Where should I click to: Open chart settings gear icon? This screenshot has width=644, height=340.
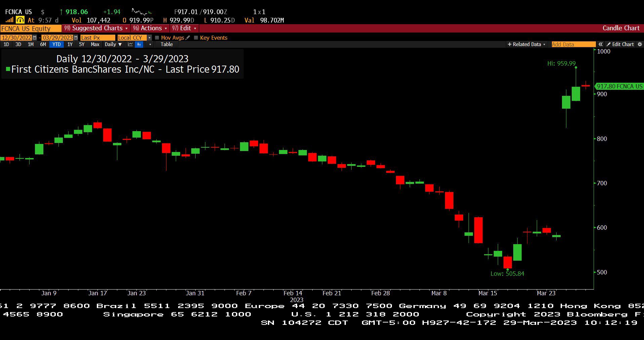[x=640, y=44]
